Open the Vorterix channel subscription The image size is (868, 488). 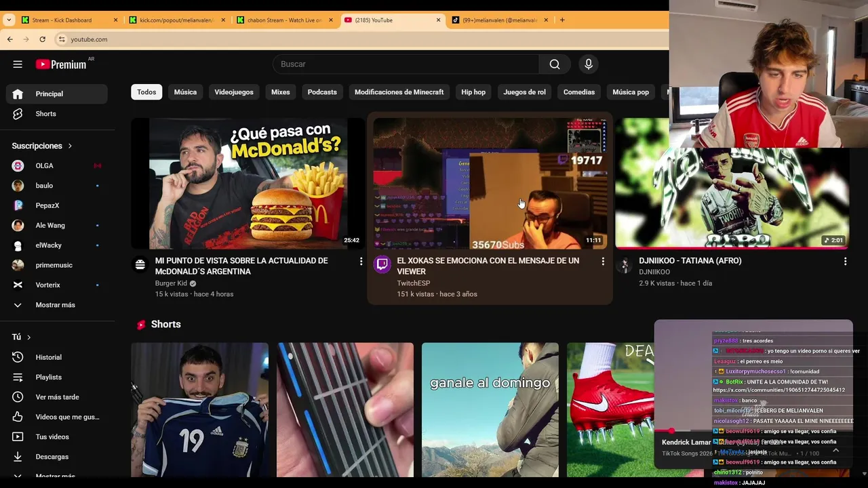[57, 285]
